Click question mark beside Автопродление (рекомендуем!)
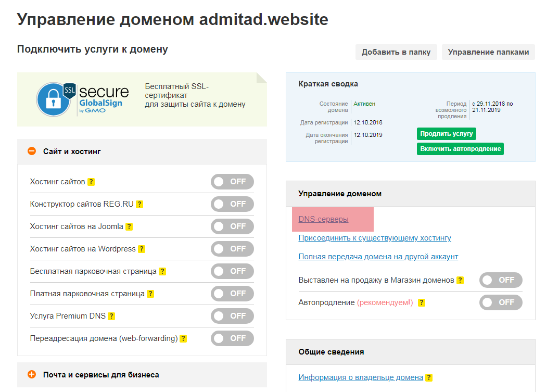Image resolution: width=559 pixels, height=392 pixels. 422,302
